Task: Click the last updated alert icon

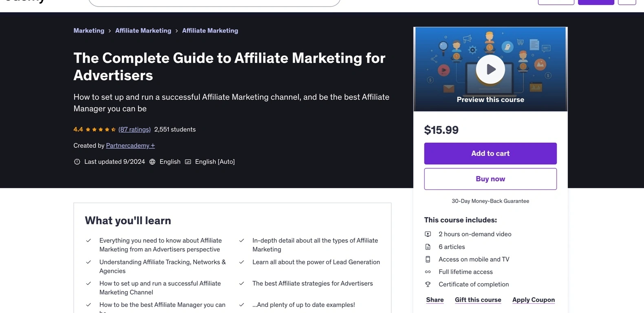Action: click(x=77, y=162)
